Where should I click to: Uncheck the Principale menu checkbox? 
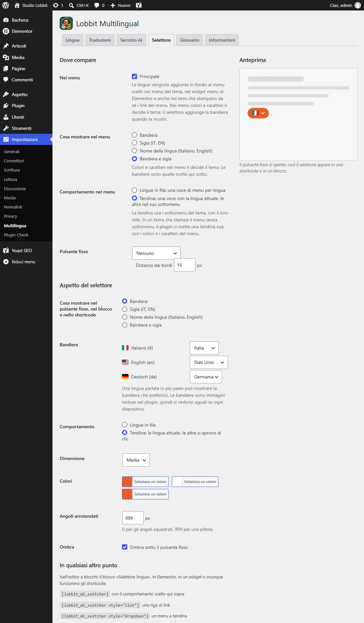134,76
